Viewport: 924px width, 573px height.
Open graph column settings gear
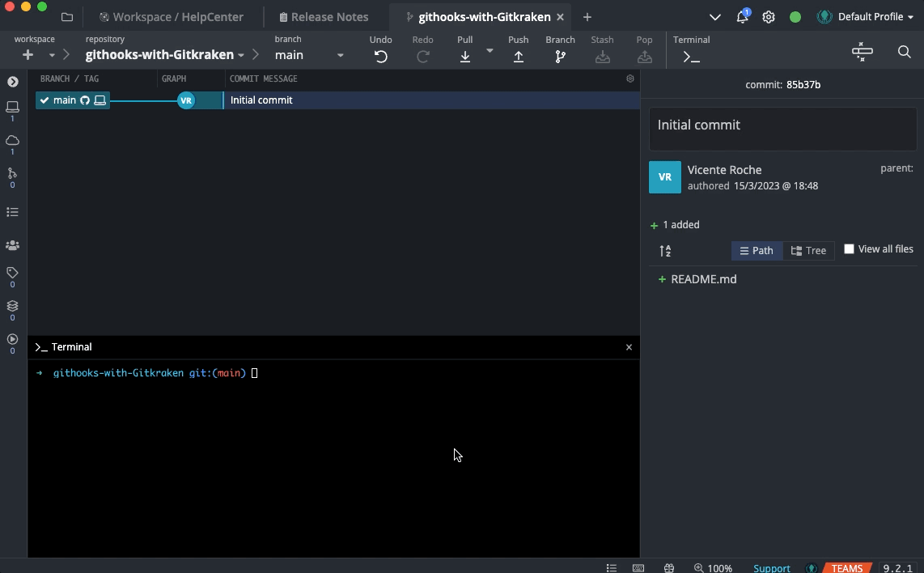(630, 79)
